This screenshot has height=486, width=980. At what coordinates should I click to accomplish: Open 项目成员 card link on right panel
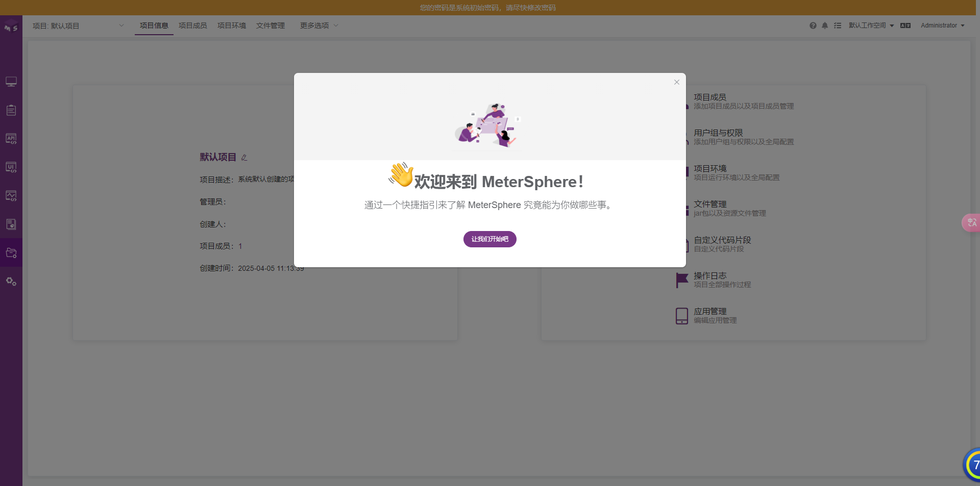point(710,97)
